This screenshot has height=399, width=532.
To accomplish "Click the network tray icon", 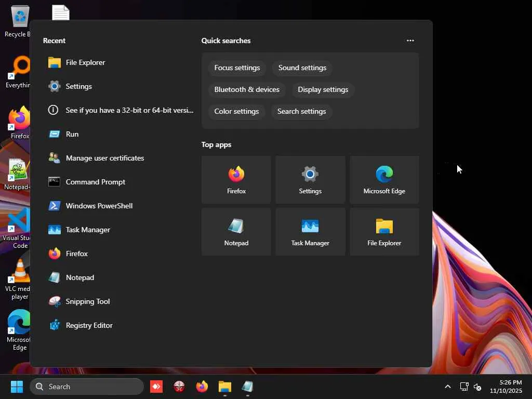I will tap(464, 387).
